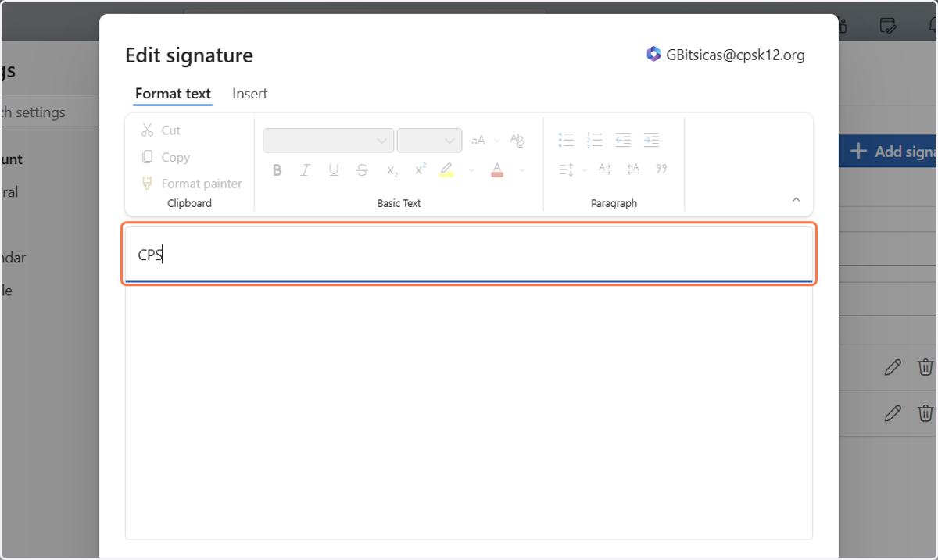Click the Clipboard group label
This screenshot has height=560, width=938.
click(189, 203)
